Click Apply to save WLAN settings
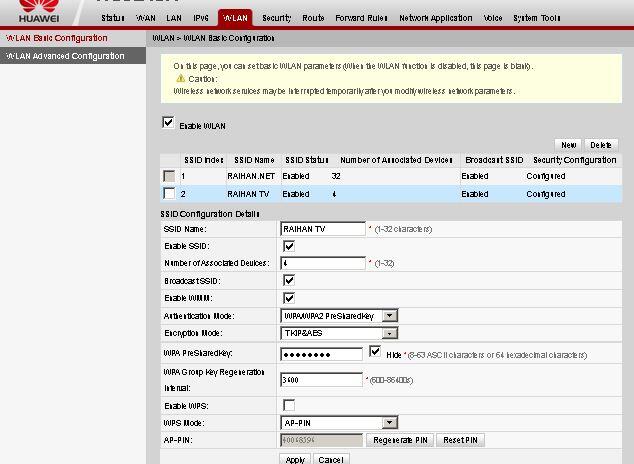This screenshot has width=634, height=464. [x=295, y=459]
